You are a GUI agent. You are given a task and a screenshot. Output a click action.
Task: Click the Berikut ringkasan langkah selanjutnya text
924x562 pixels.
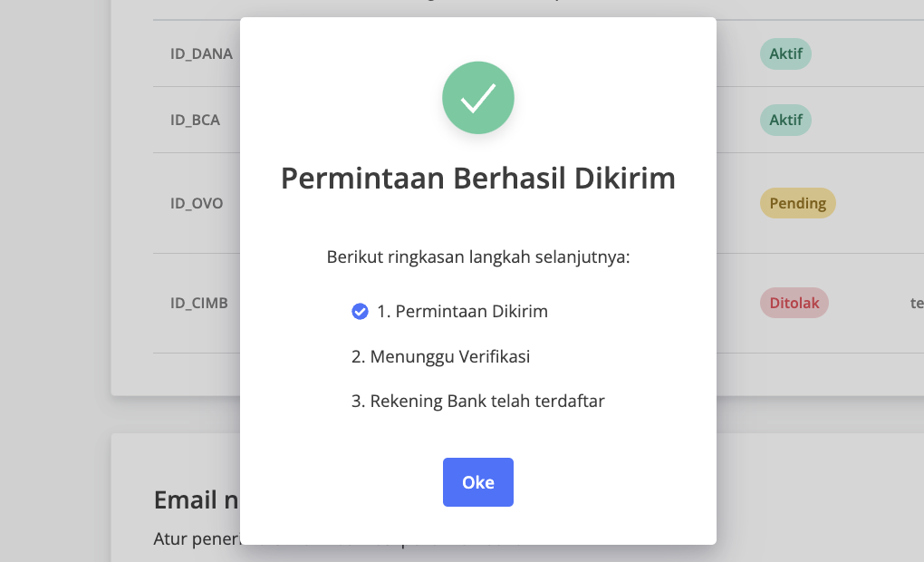tap(478, 257)
